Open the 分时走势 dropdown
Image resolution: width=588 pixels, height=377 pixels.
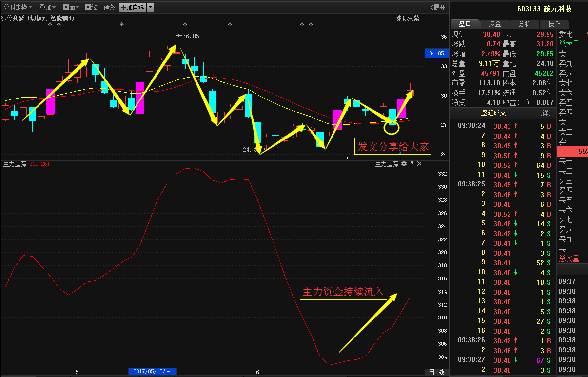(x=18, y=7)
